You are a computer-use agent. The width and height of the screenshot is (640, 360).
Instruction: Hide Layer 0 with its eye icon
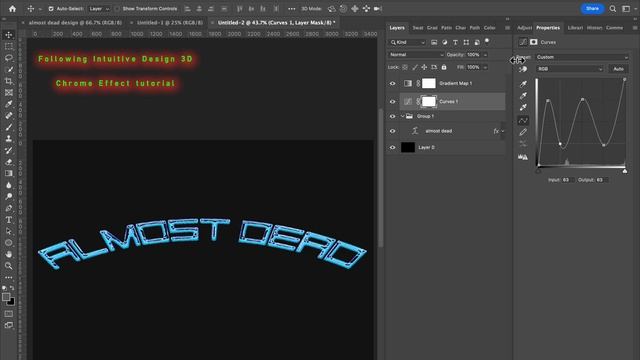click(392, 147)
